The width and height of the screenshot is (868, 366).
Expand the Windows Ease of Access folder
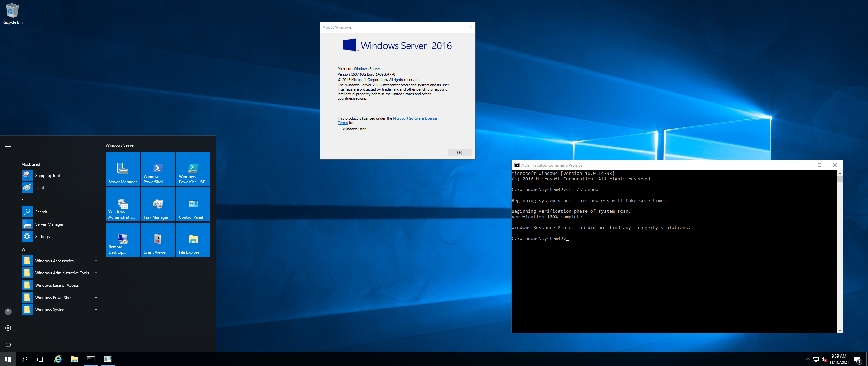pos(60,285)
